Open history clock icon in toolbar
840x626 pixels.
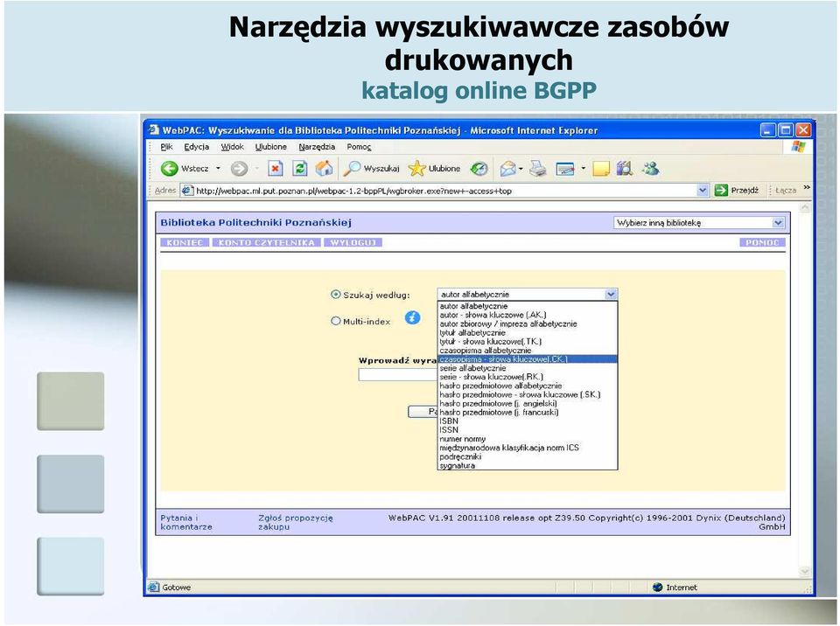click(479, 169)
